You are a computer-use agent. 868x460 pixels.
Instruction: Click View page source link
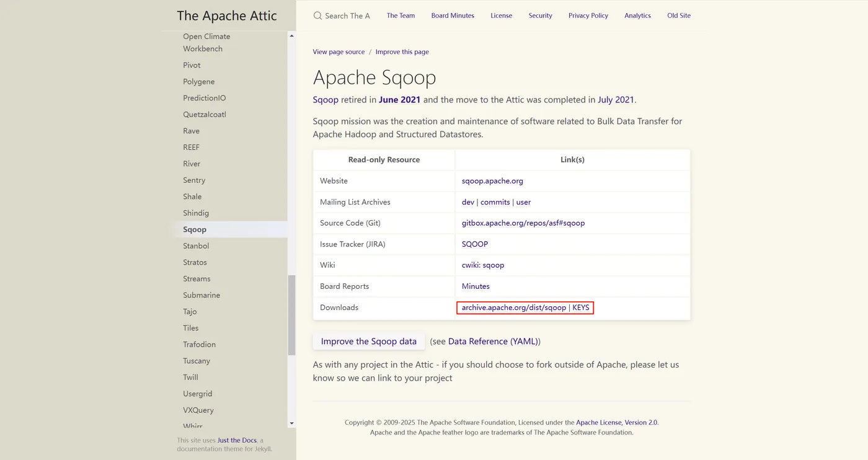pos(339,52)
